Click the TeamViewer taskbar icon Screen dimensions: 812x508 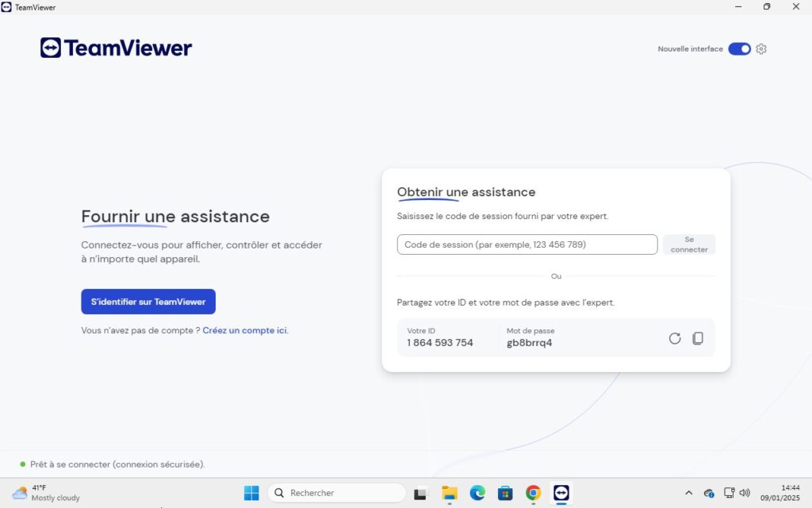pos(561,493)
